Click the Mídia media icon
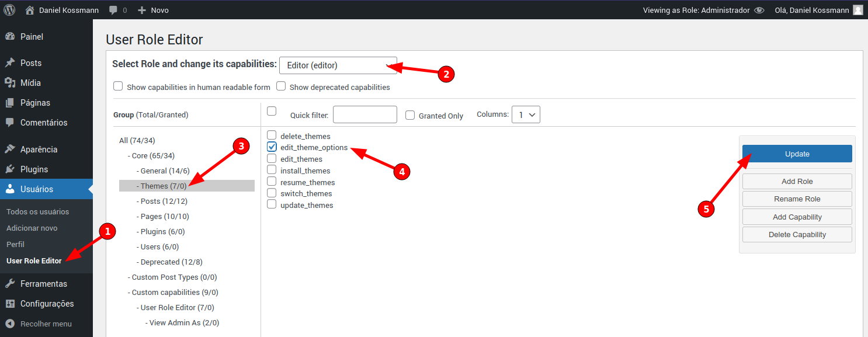Screen dimensions: 868x337 tap(10, 83)
